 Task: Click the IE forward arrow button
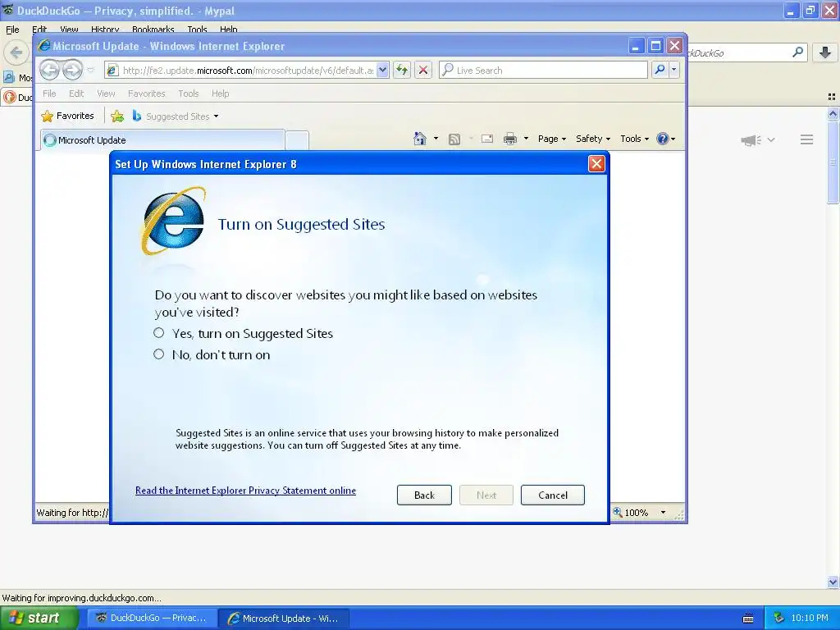pos(72,70)
